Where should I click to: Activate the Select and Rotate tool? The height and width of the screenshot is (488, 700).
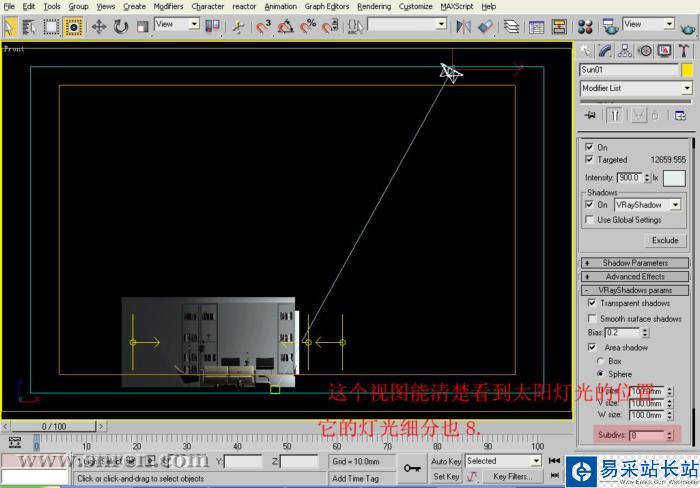(x=121, y=27)
